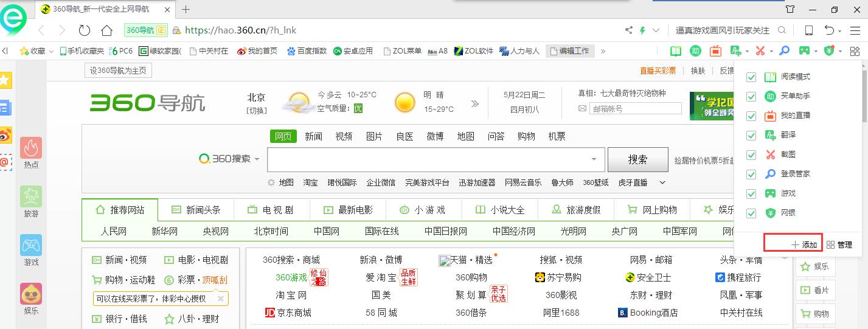This screenshot has width=868, height=329.
Task: Switch to 新闻头条 category tab
Action: click(x=196, y=210)
